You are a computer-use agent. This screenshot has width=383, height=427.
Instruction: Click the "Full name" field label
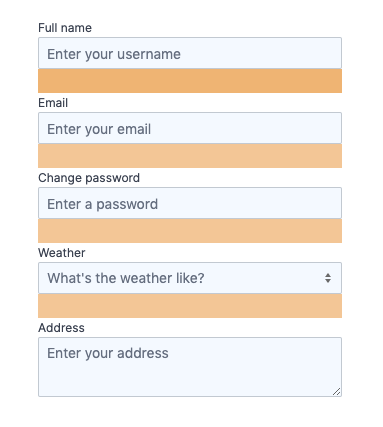click(x=65, y=28)
